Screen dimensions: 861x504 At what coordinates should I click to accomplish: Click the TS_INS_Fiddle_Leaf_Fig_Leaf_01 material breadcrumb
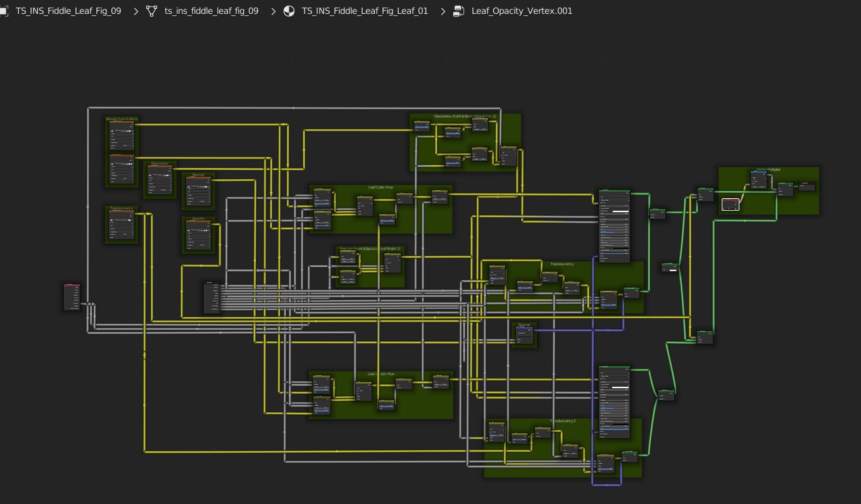[365, 11]
